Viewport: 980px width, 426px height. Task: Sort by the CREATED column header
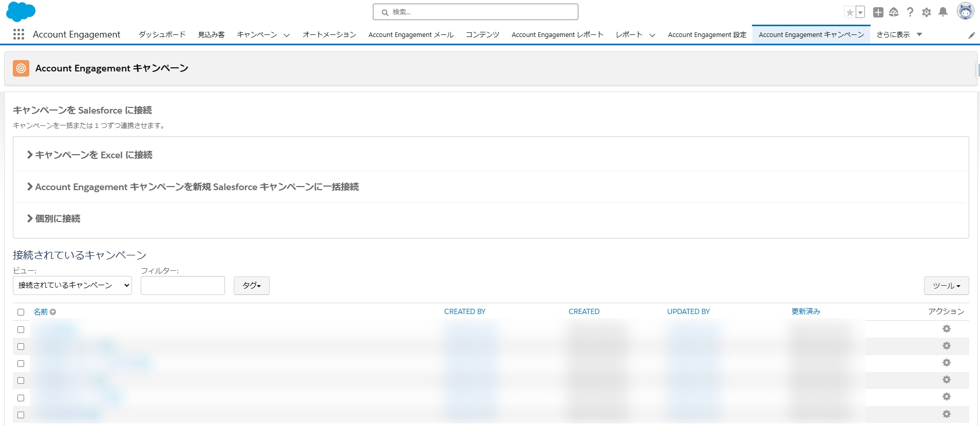click(x=584, y=311)
